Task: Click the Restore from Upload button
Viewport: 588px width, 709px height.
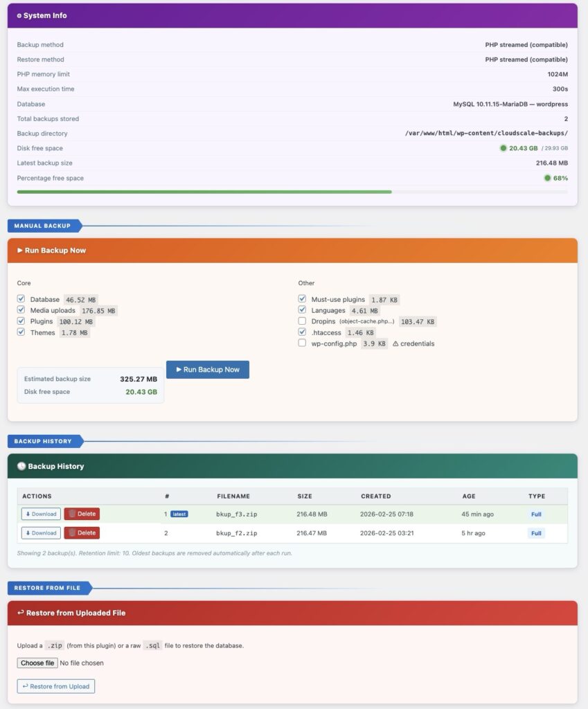Action: tap(55, 686)
